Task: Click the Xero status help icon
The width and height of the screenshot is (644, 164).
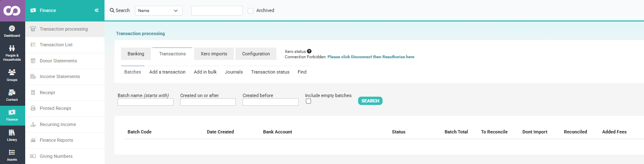Action: coord(309,51)
